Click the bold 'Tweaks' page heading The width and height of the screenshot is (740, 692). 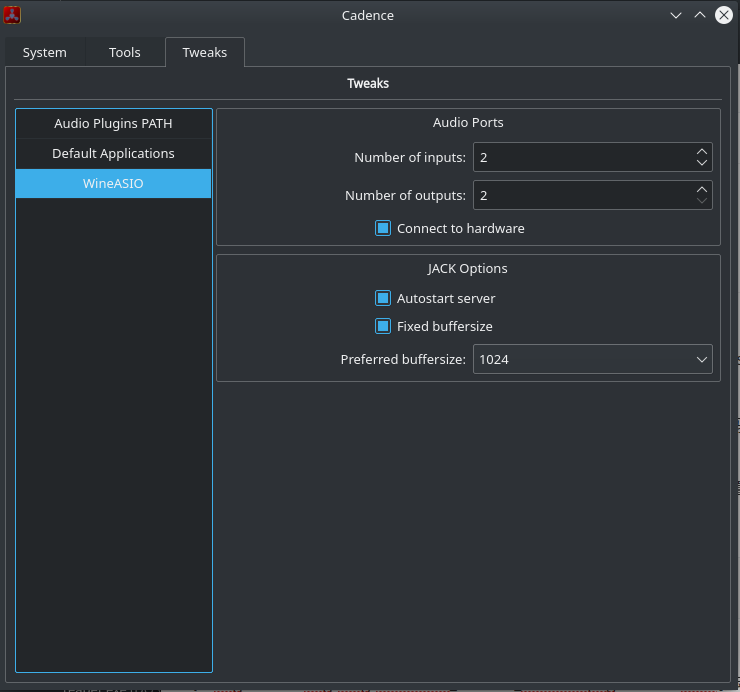tap(368, 84)
